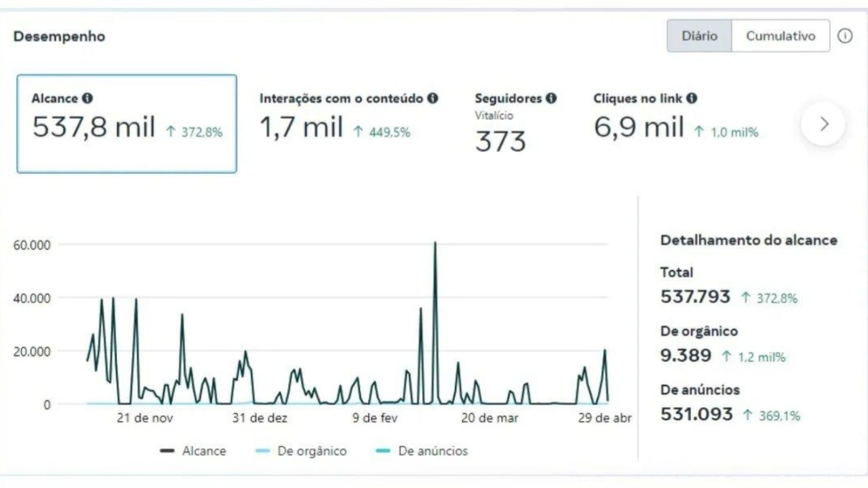868x488 pixels.
Task: Toggle the De orgânico legend series
Action: click(x=301, y=451)
